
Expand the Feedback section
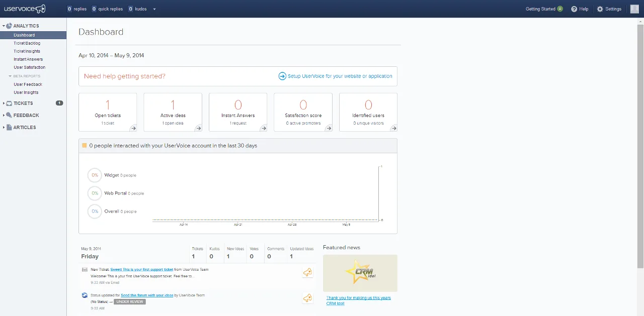click(4, 116)
